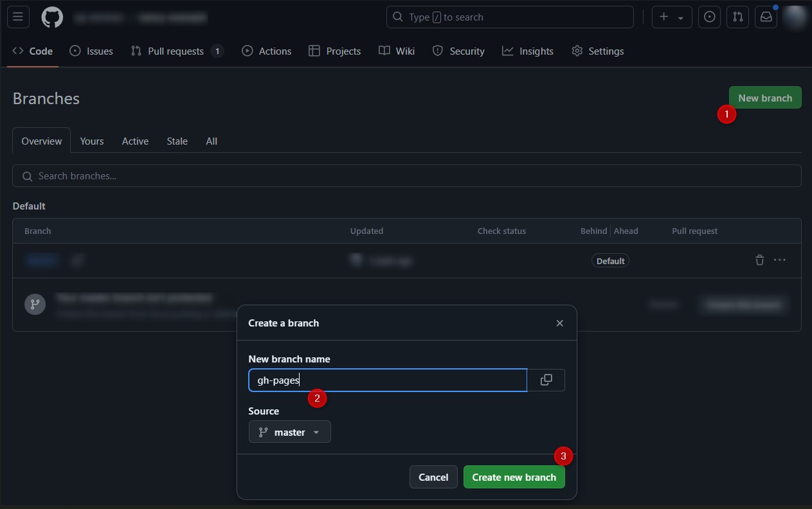This screenshot has height=509, width=812.
Task: Click the Create new branch button
Action: 514,477
